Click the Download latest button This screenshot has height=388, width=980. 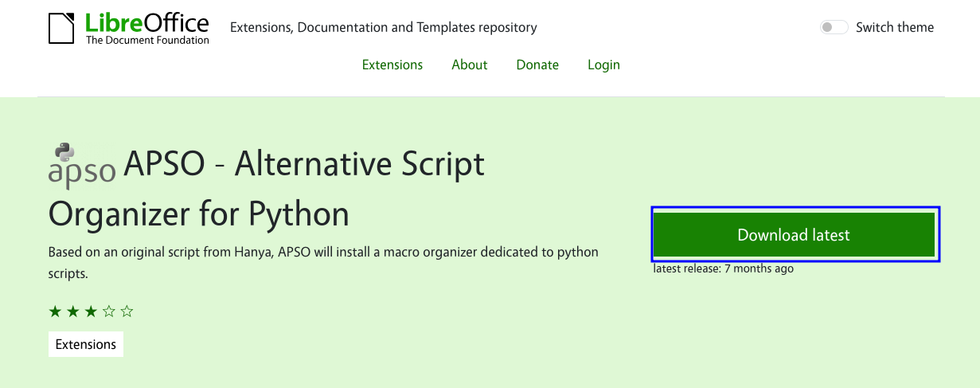point(794,235)
